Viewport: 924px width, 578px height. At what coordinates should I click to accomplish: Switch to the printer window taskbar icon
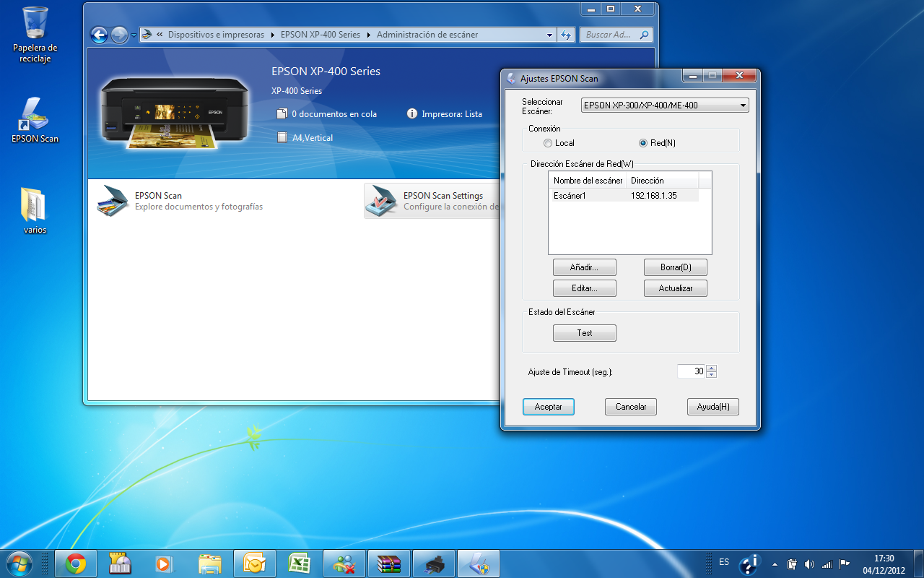point(434,563)
